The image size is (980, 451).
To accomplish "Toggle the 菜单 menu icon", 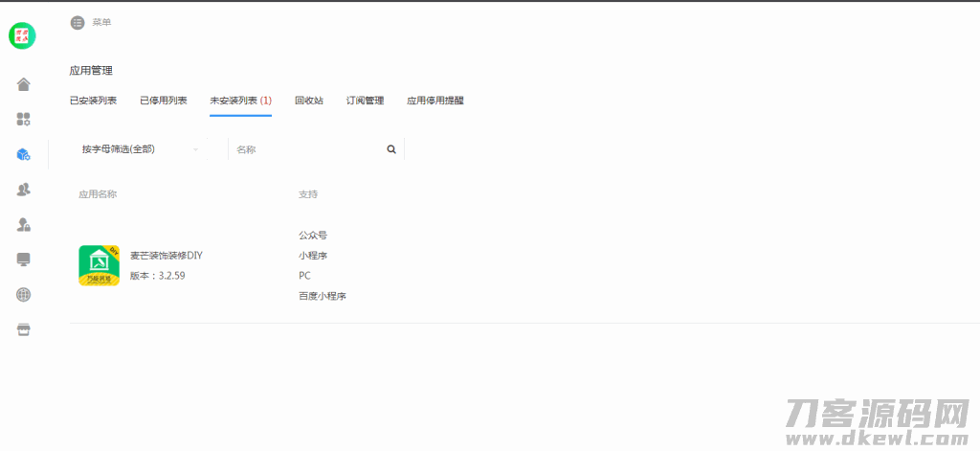I will (x=78, y=22).
